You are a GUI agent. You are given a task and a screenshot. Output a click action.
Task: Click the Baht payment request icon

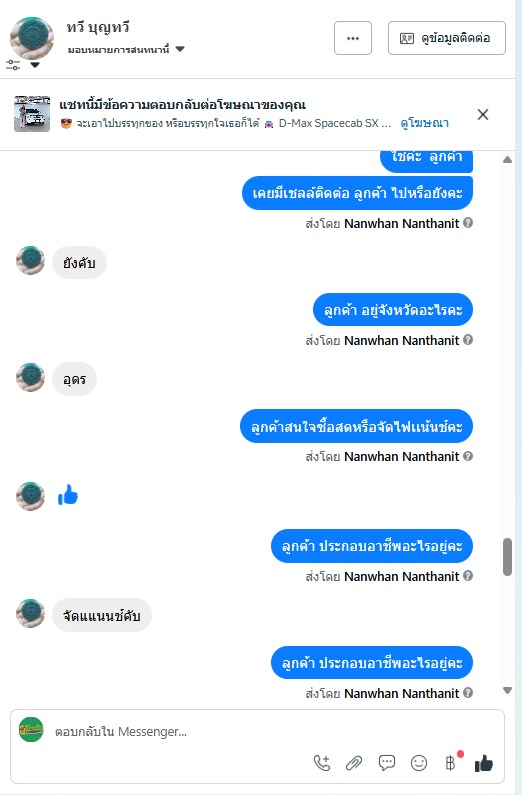[x=451, y=763]
